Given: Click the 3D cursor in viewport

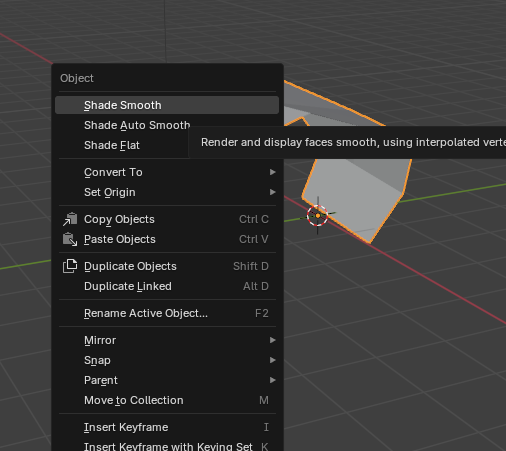Looking at the screenshot, I should pyautogui.click(x=318, y=216).
